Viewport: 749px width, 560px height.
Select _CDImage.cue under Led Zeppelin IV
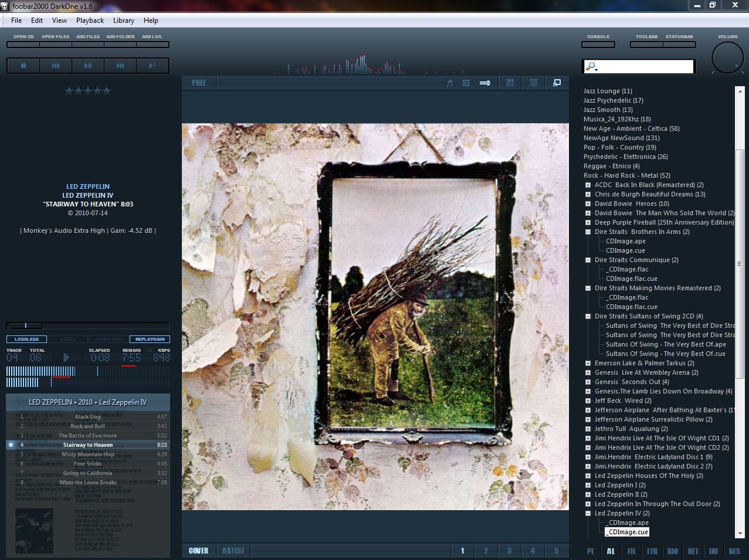tap(627, 532)
